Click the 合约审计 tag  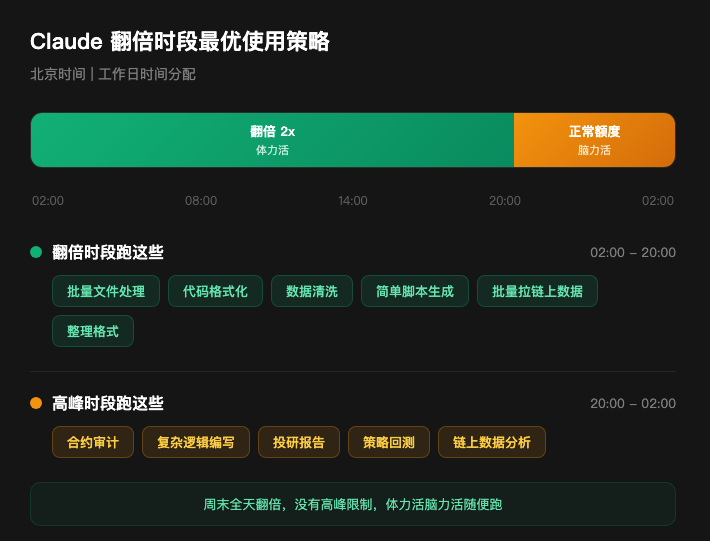point(93,442)
